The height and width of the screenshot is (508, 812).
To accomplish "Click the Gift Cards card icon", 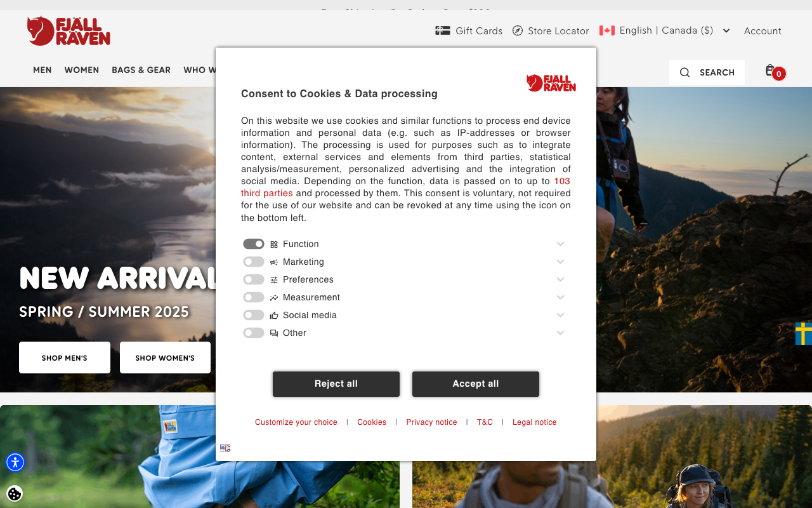I will (x=443, y=30).
